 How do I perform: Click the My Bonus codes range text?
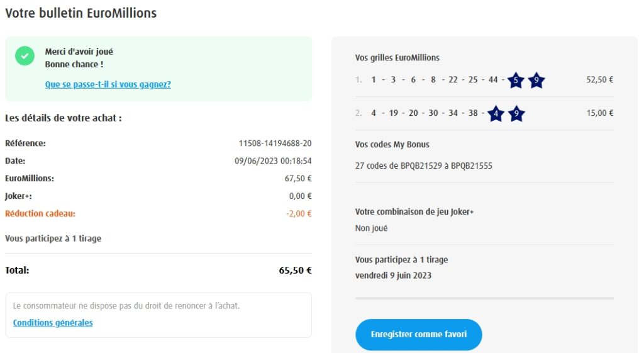424,166
